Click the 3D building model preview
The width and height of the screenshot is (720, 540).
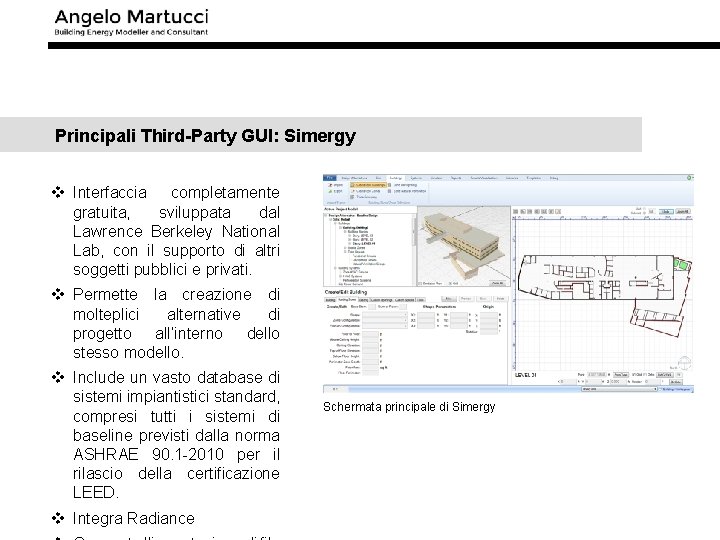(x=464, y=246)
